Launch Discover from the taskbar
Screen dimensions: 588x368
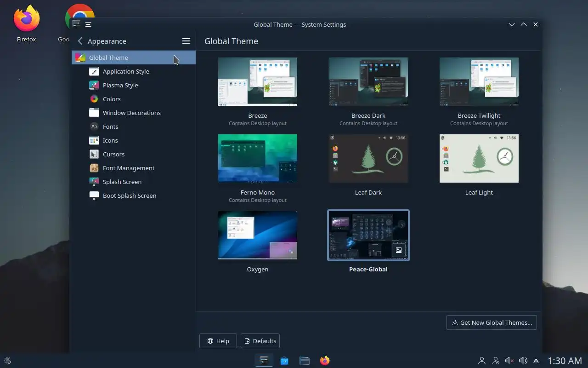tap(284, 361)
